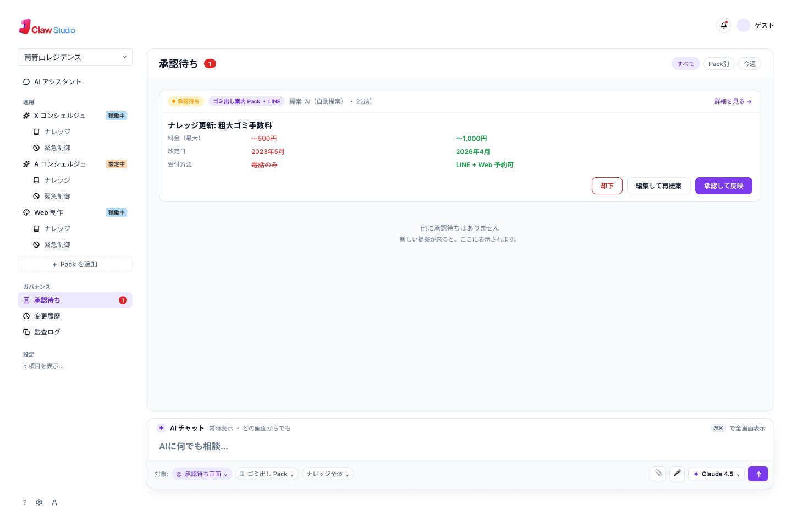Image resolution: width=792 pixels, height=532 pixels.
Task: Open the settings gear icon at bottom left
Action: point(39,502)
